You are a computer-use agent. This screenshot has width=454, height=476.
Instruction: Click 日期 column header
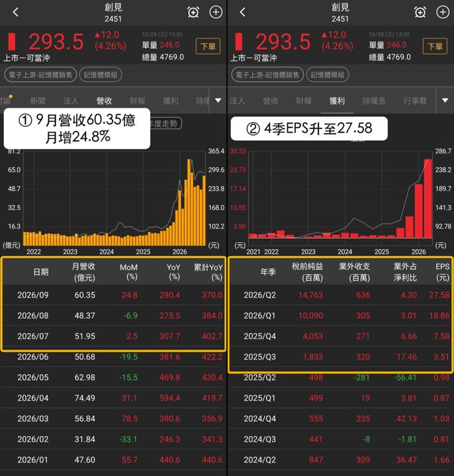pos(41,272)
